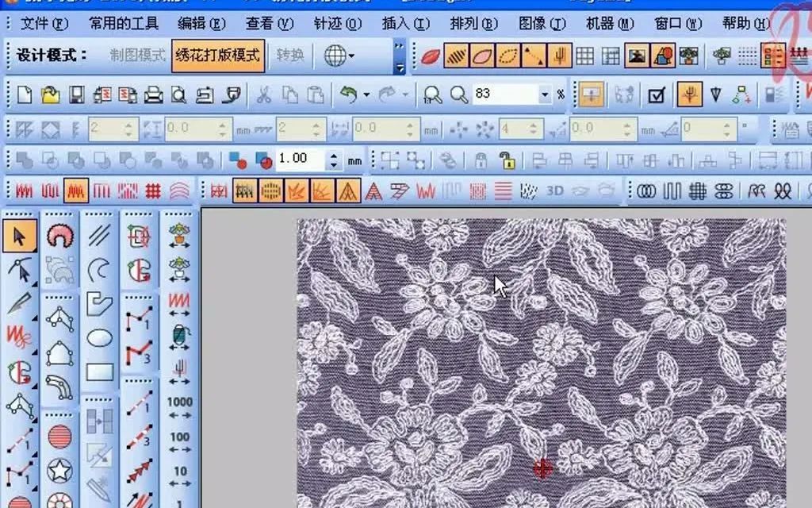Select the three interlocking rings motif icon
The height and width of the screenshot is (508, 812).
pyautogui.click(x=645, y=191)
